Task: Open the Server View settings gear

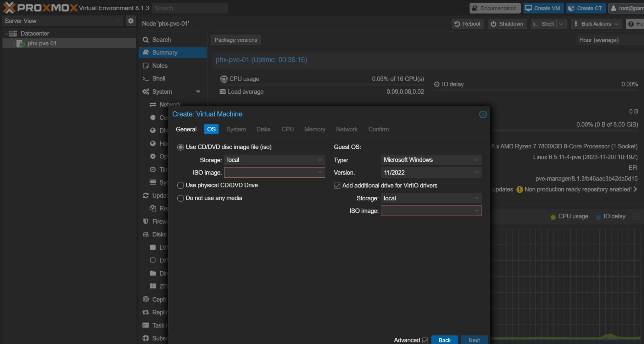Action: coord(131,20)
